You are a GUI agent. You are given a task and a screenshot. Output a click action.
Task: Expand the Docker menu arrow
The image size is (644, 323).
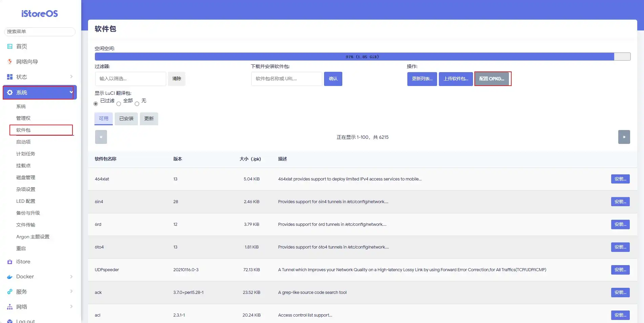71,277
